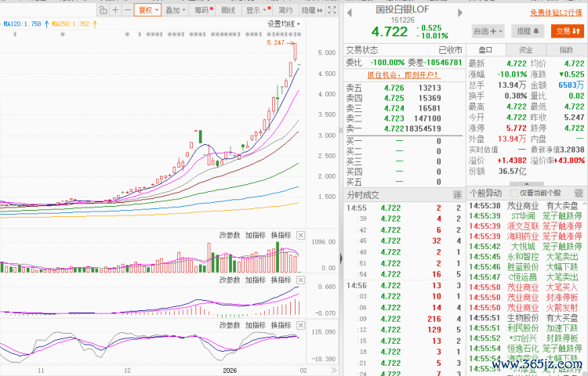Switch to 资金 tab

pyautogui.click(x=525, y=50)
